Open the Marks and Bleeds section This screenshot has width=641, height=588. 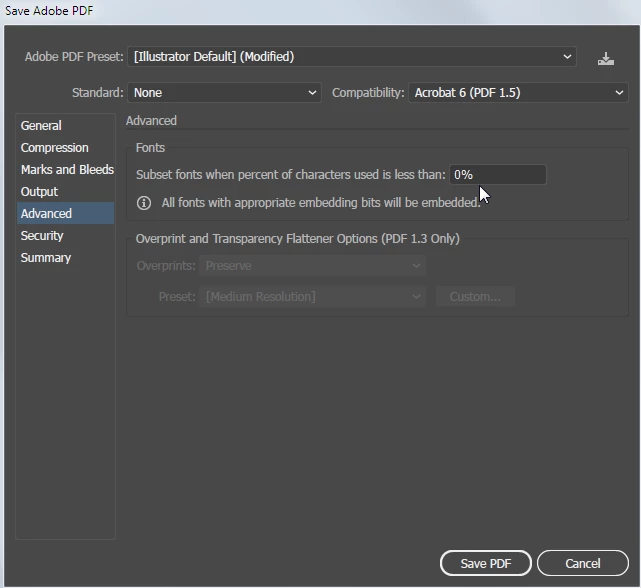click(x=65, y=170)
